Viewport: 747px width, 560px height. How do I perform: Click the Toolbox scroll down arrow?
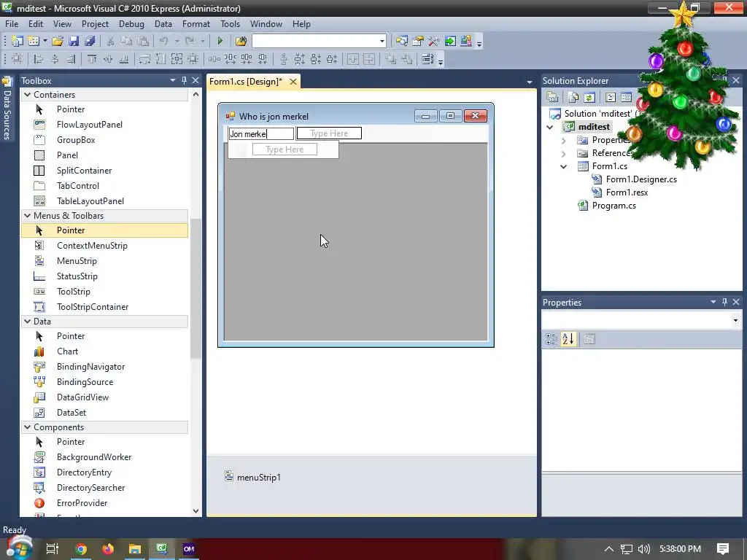point(196,511)
